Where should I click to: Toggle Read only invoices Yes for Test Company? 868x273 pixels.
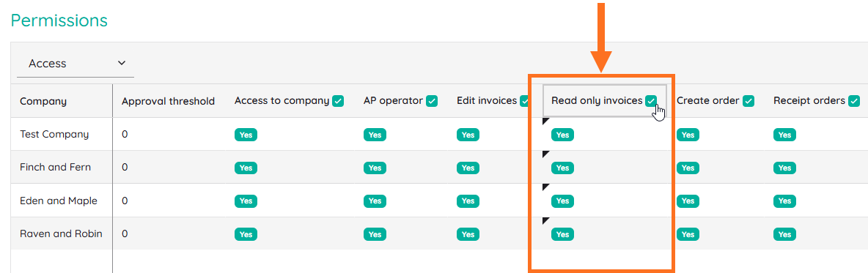[x=562, y=135]
